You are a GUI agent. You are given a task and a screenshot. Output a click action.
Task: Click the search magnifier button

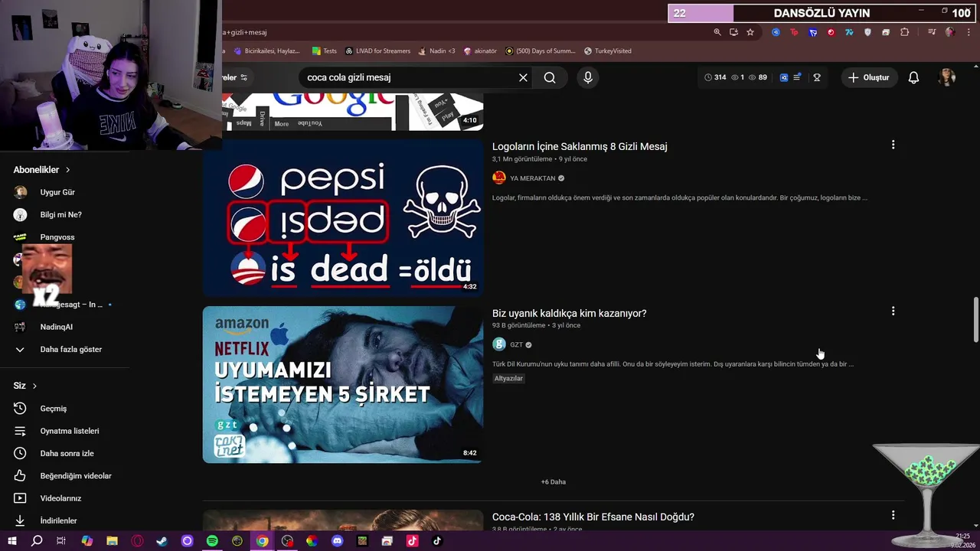550,77
